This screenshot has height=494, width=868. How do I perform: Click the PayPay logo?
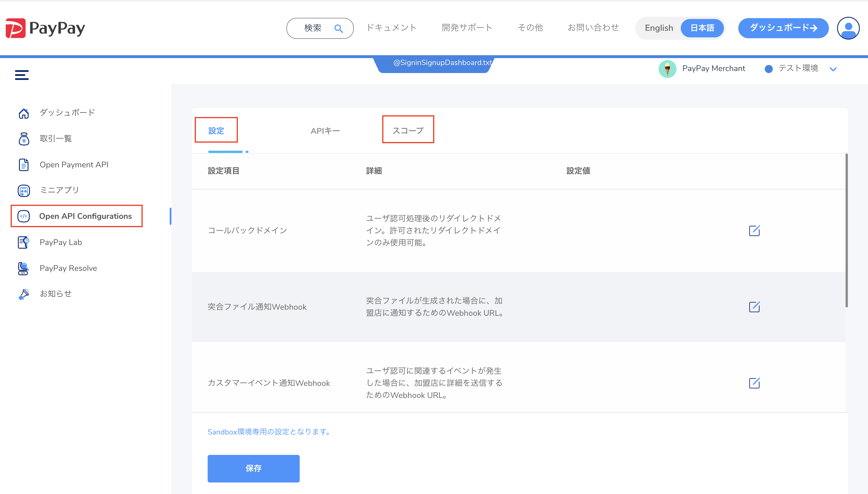pyautogui.click(x=45, y=28)
